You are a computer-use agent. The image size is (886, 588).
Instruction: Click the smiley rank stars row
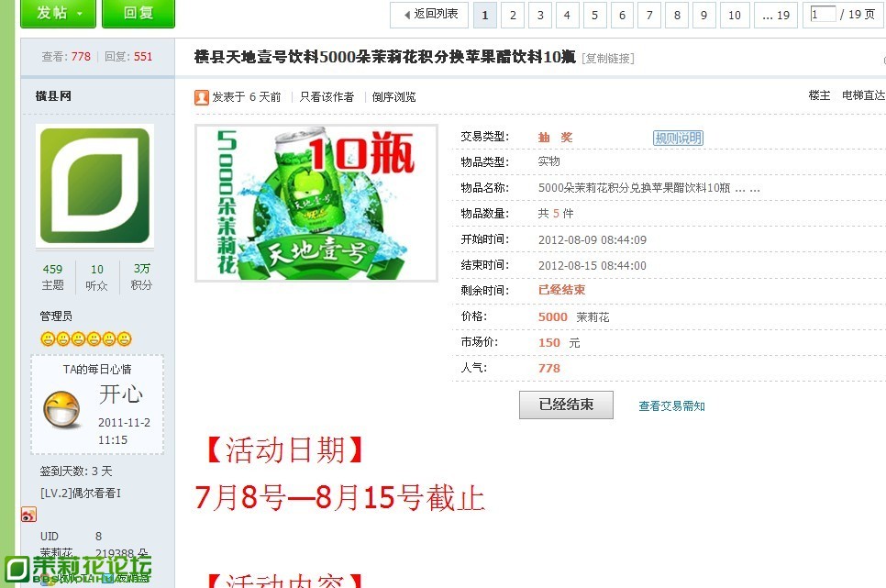click(x=86, y=339)
